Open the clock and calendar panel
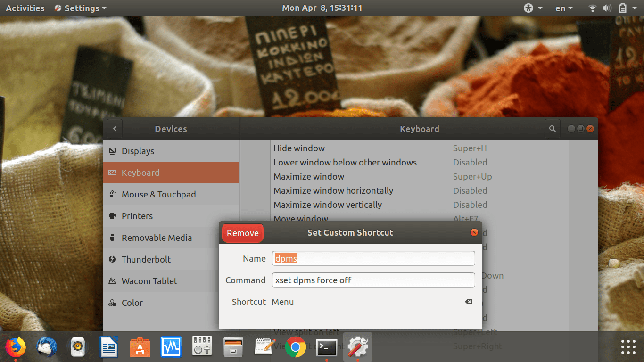Screen dimensions: 644x362 (322, 8)
